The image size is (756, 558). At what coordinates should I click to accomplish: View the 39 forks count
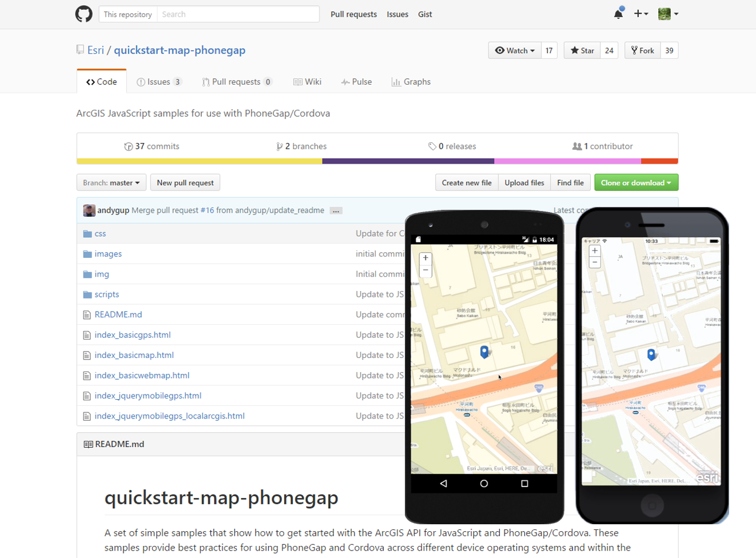pos(669,50)
